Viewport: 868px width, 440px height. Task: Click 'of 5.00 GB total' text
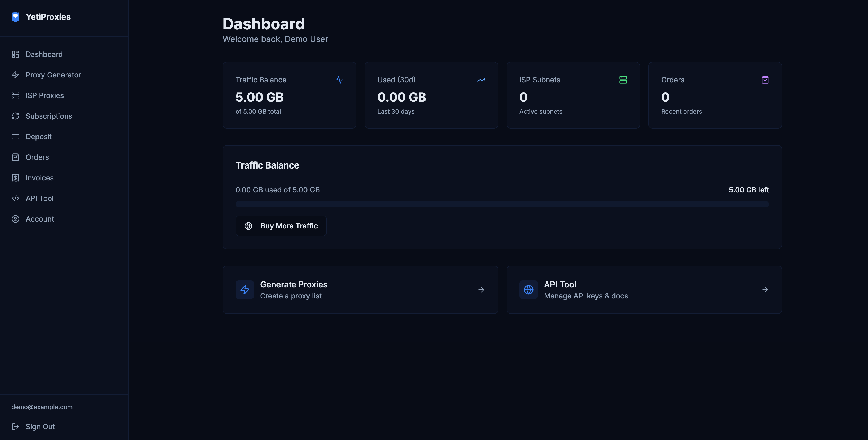coord(258,112)
